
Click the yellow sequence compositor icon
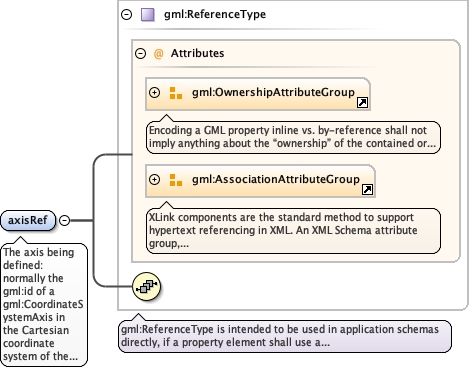click(x=146, y=286)
